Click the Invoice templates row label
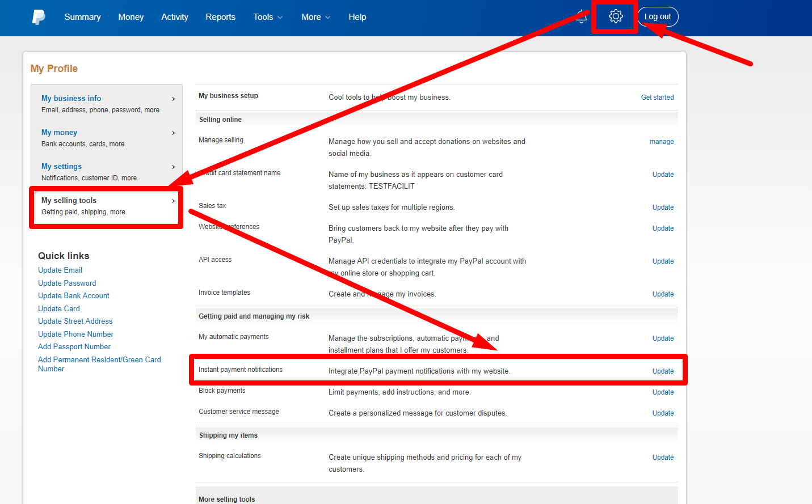Screen dimensions: 812x504 click(225, 293)
